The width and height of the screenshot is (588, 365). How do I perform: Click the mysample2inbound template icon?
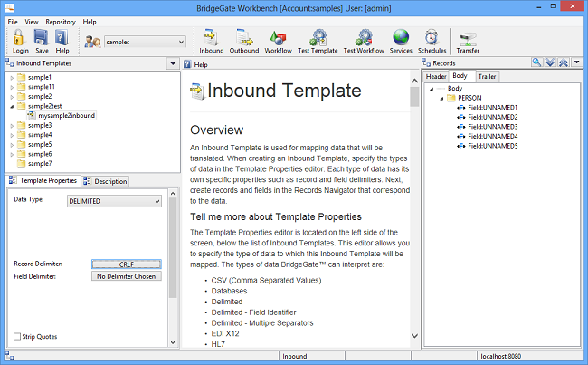32,115
